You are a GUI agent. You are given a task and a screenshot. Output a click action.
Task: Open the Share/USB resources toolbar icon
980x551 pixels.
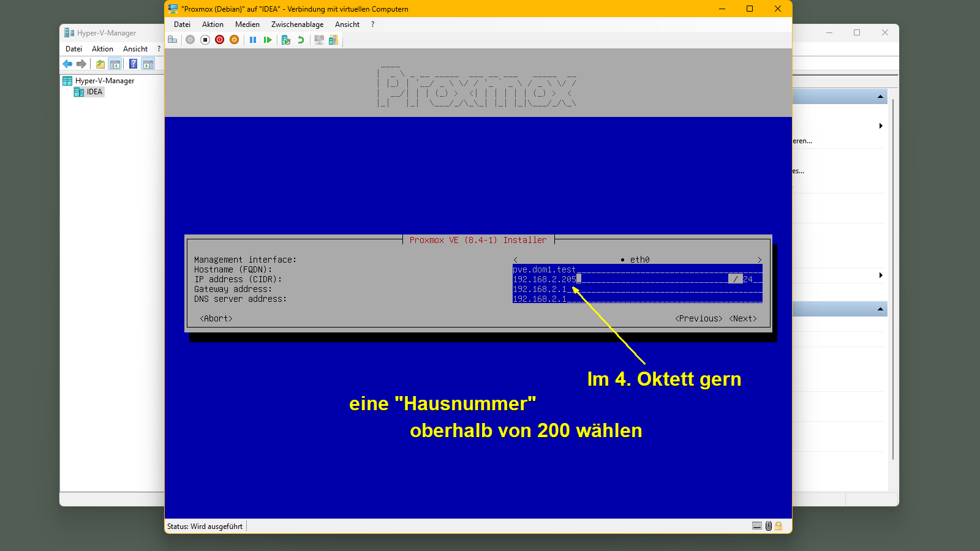coord(333,40)
